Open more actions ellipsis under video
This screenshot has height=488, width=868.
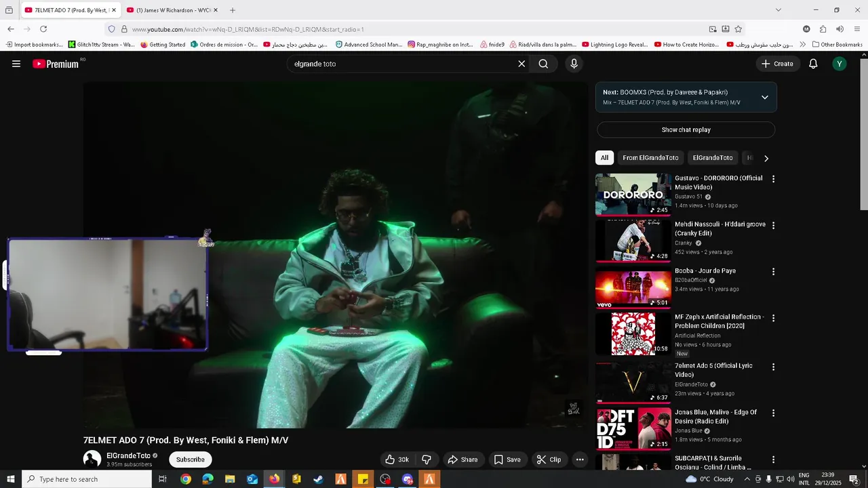(x=580, y=460)
